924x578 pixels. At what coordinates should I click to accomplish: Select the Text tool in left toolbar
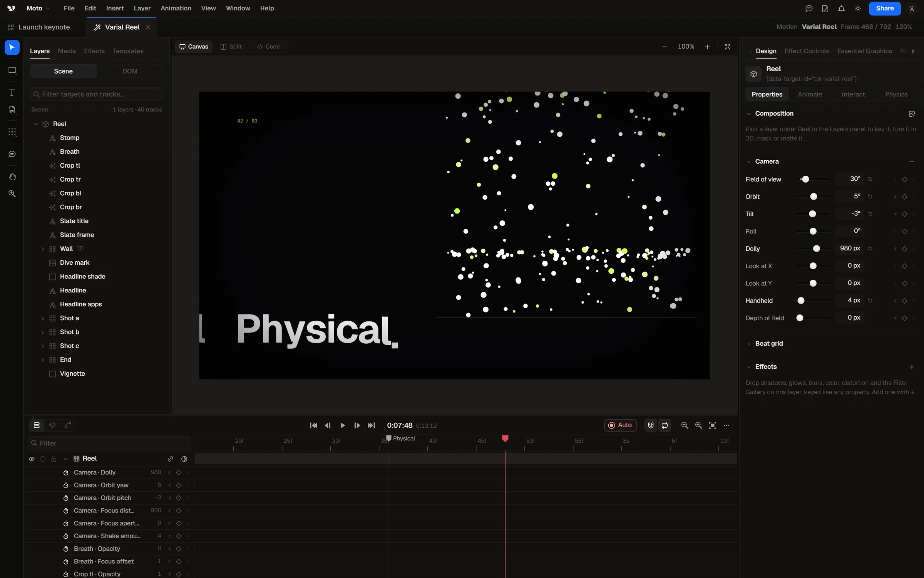[12, 93]
